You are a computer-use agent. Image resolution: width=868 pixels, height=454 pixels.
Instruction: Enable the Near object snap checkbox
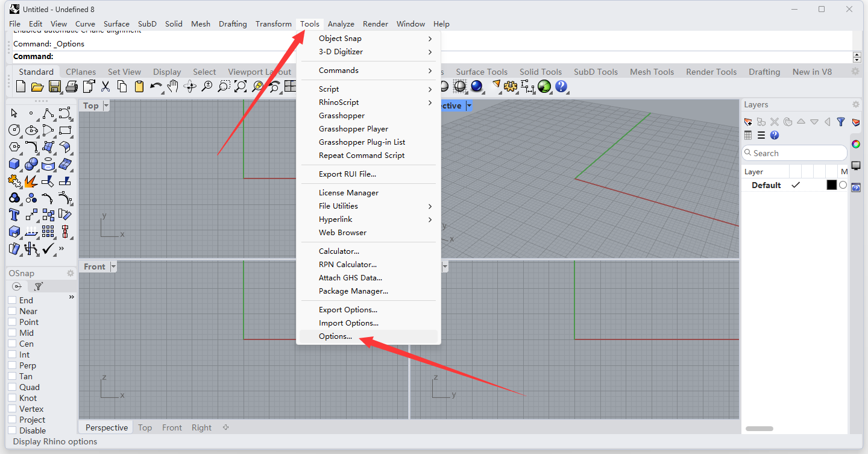click(12, 311)
